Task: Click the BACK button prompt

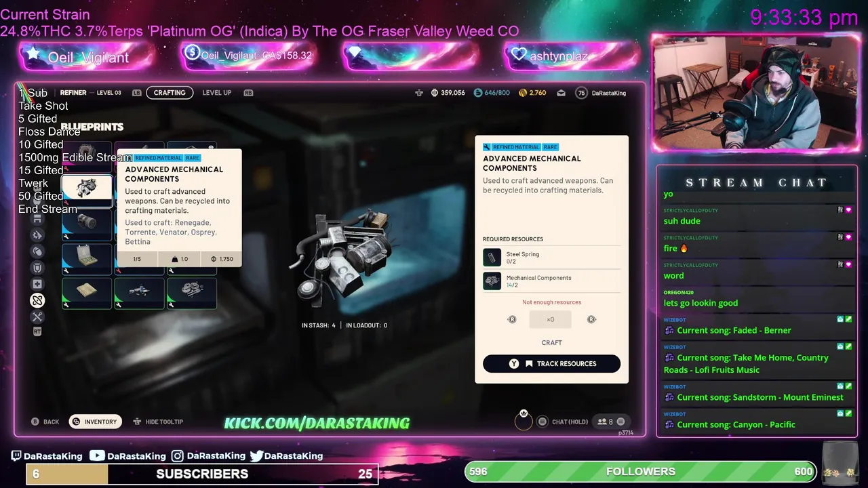Action: click(45, 422)
